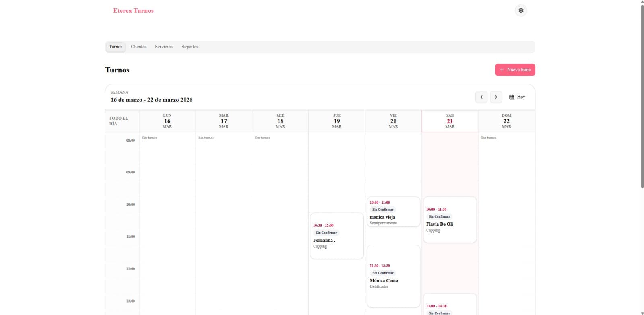
Task: Click the plus icon in Nuevo turno
Action: (x=502, y=70)
